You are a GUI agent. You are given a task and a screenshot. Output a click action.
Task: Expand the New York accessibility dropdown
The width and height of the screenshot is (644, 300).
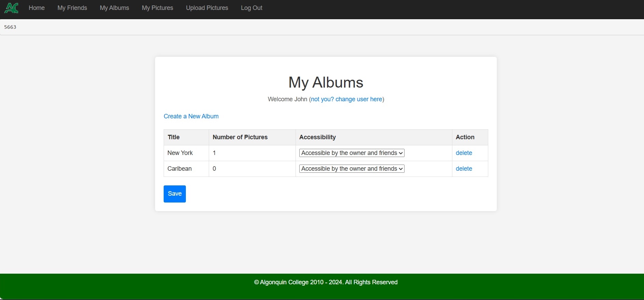tap(352, 153)
